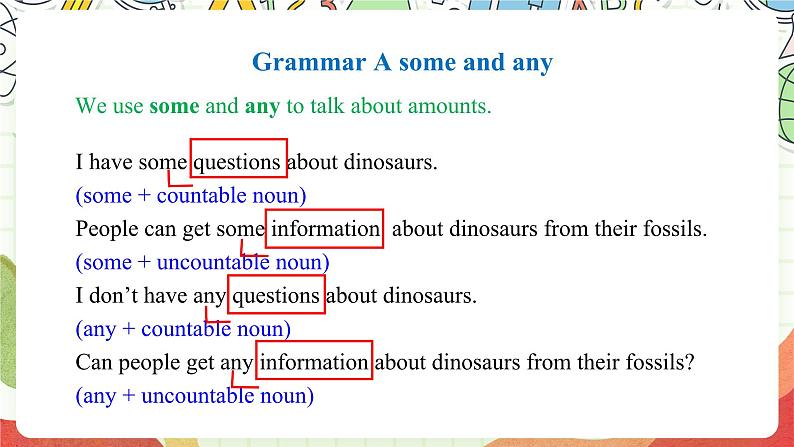Click the sentence "People can get some information about dinosaurs from their fossils."
The height and width of the screenshot is (447, 794).
391,229
